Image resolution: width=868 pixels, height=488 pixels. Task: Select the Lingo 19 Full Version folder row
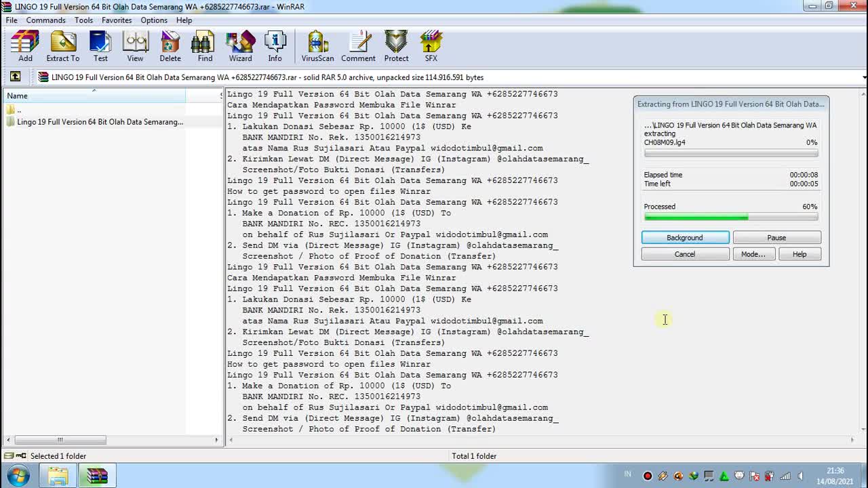[94, 122]
